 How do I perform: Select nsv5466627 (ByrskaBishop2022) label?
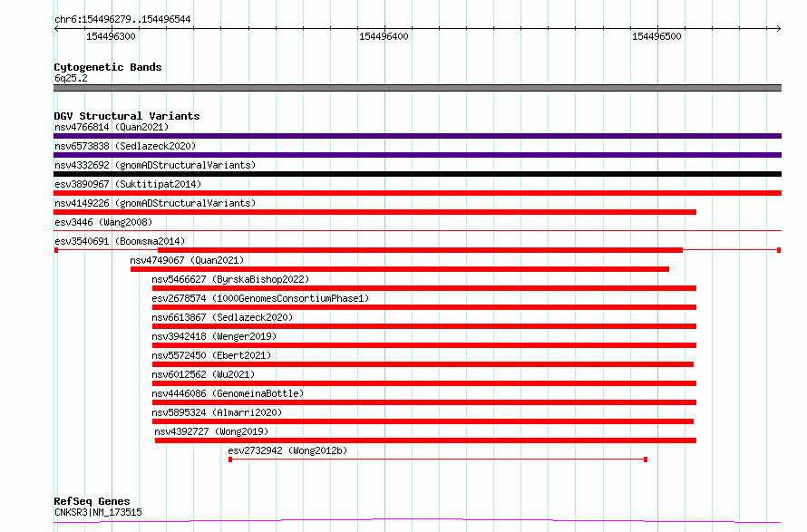[230, 279]
